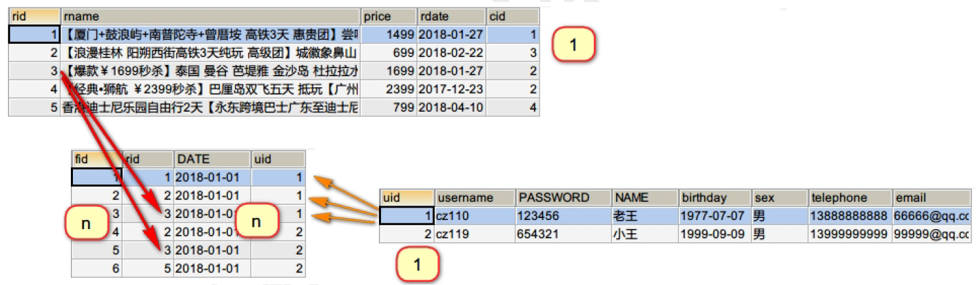
Task: Click the fid column header
Action: pos(96,159)
